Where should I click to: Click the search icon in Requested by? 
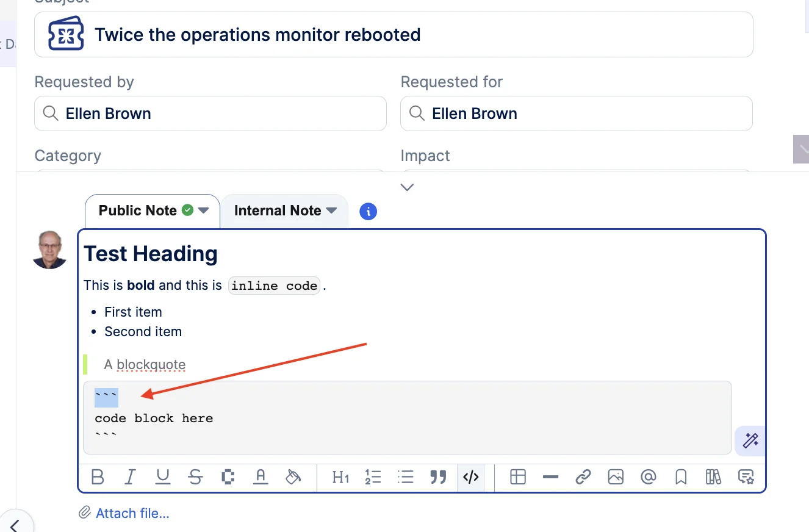tap(51, 113)
